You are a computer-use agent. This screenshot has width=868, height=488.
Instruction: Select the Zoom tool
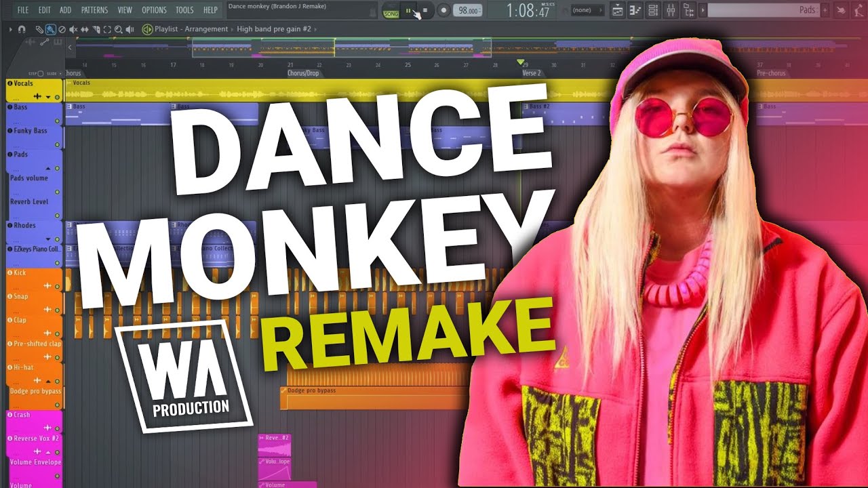(118, 30)
